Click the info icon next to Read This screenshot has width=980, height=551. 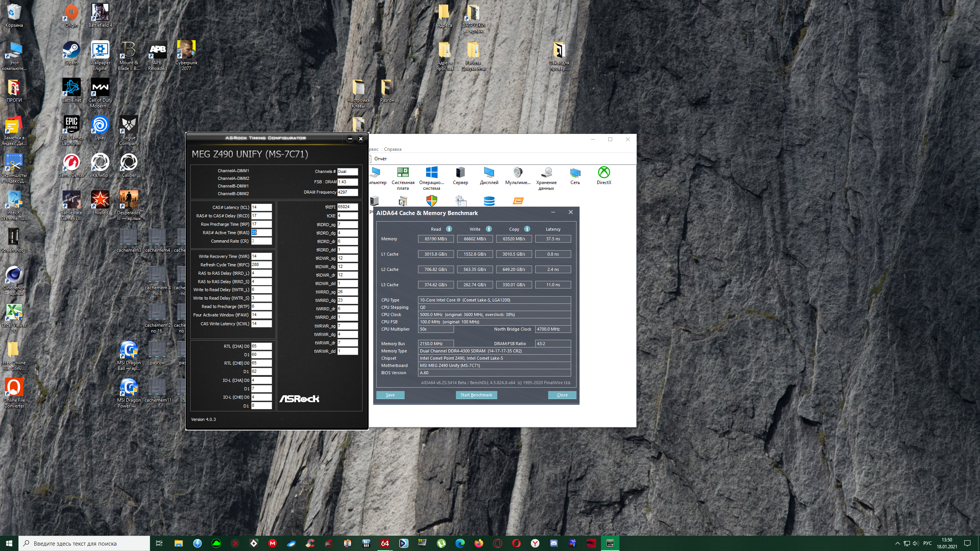449,229
